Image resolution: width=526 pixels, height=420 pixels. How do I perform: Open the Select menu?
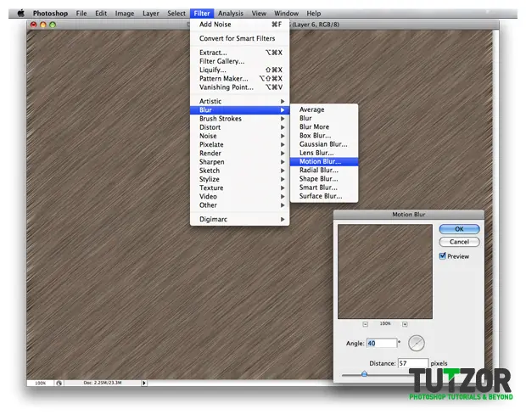point(176,14)
